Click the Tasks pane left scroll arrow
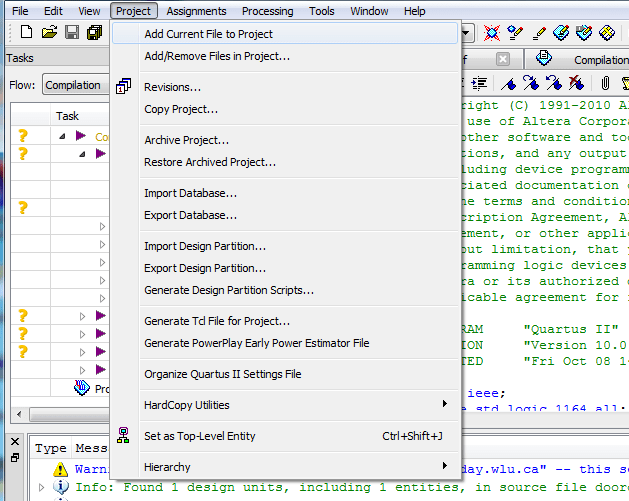 pos(19,414)
